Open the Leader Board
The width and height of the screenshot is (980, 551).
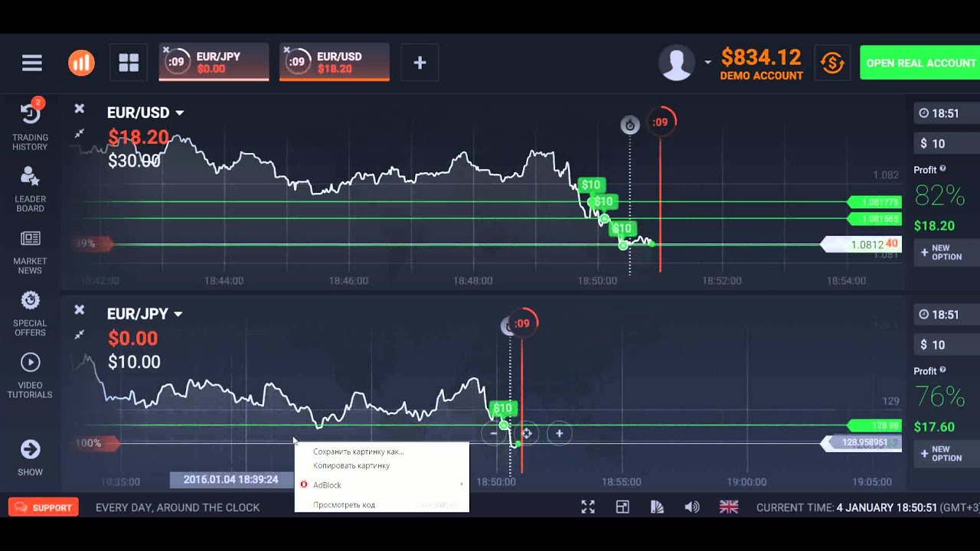tap(30, 188)
